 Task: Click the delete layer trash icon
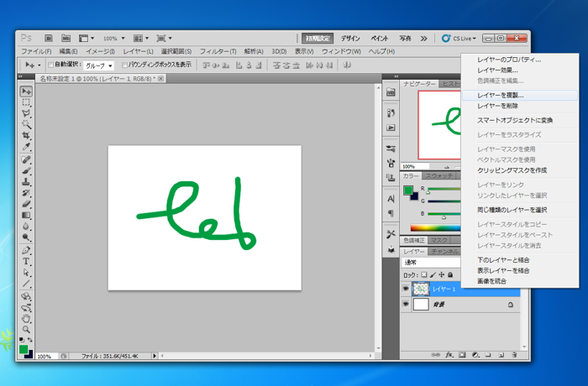(514, 354)
